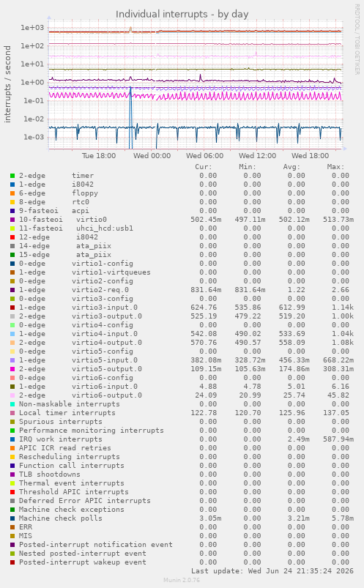
Task: Click the Function call interrupts legend label
Action: tap(71, 466)
